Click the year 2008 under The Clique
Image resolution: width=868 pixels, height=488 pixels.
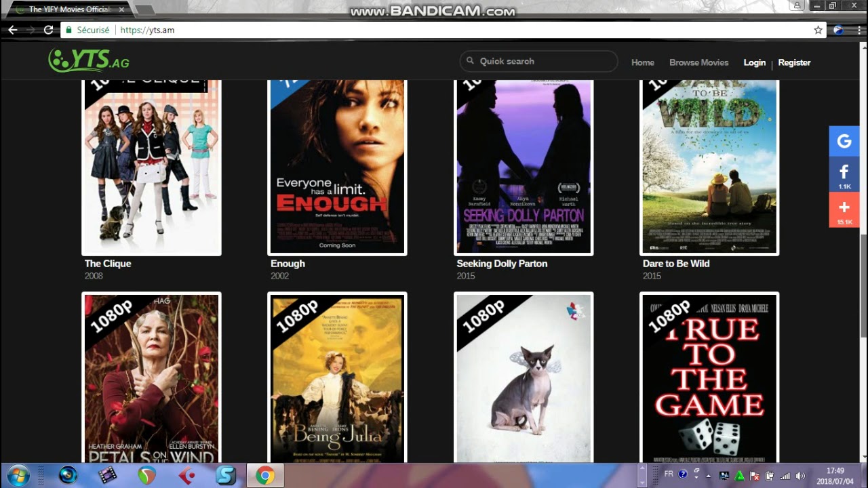click(94, 276)
